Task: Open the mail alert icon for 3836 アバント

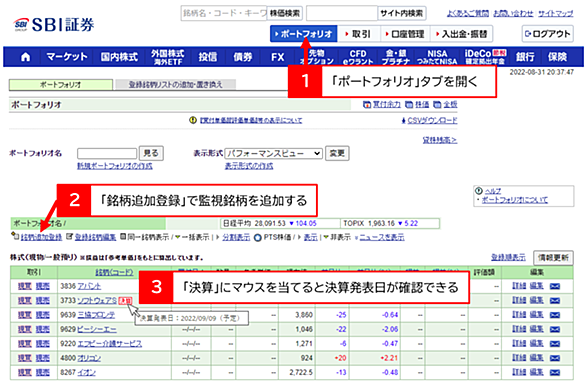Action: (x=555, y=287)
